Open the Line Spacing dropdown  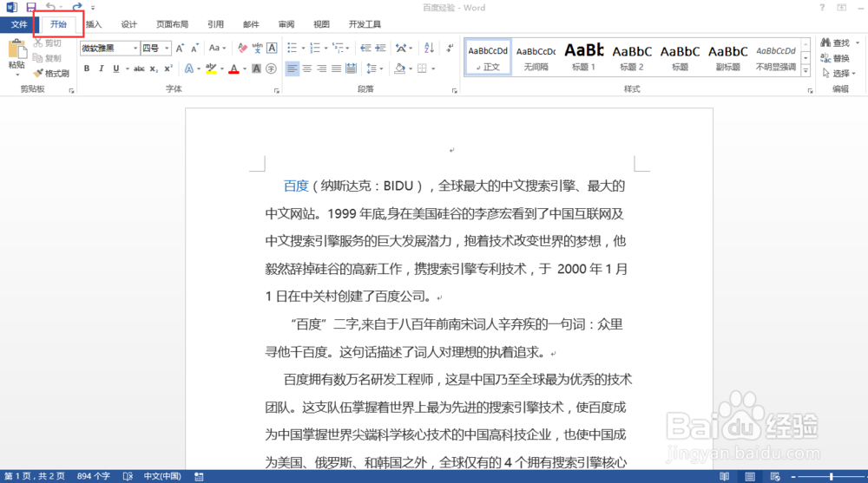click(x=373, y=69)
